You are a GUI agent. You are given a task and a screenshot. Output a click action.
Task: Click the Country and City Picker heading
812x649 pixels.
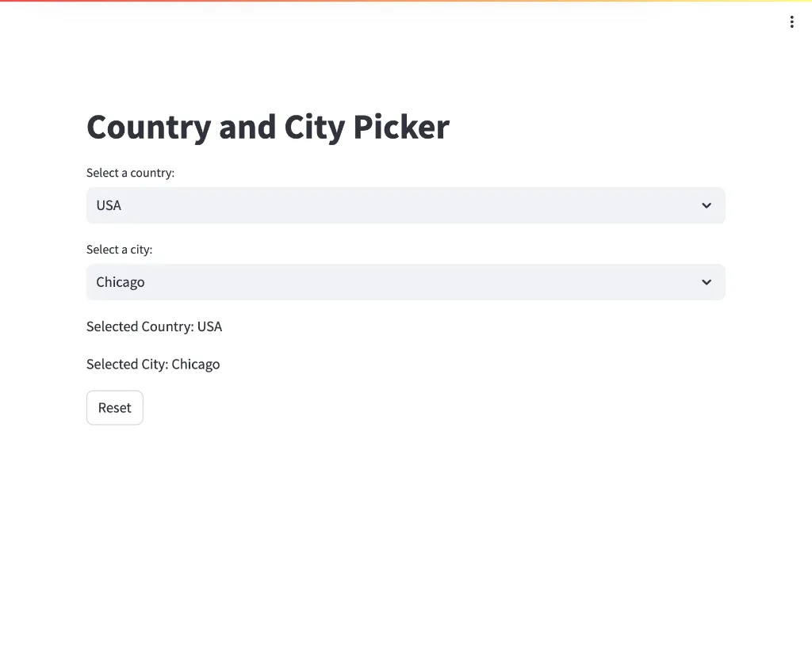[267, 128]
